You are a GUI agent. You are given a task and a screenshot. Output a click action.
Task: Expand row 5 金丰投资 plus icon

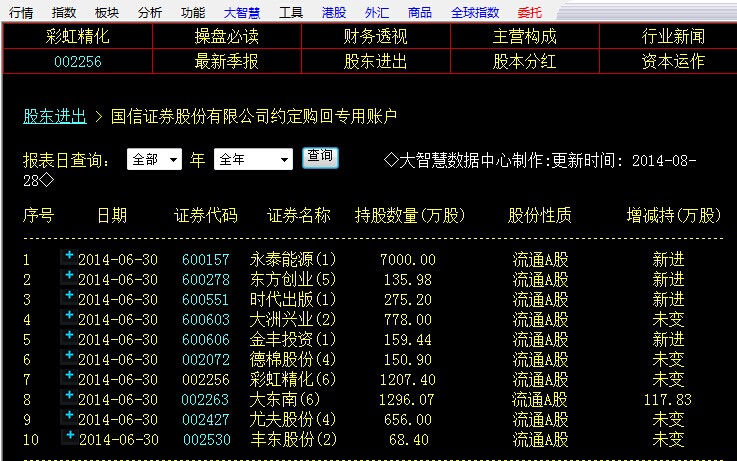click(x=69, y=335)
